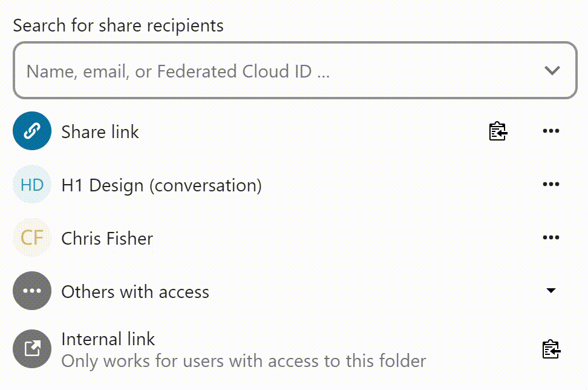Open the recipient search dropdown chevron
The height and width of the screenshot is (390, 588).
pos(552,70)
